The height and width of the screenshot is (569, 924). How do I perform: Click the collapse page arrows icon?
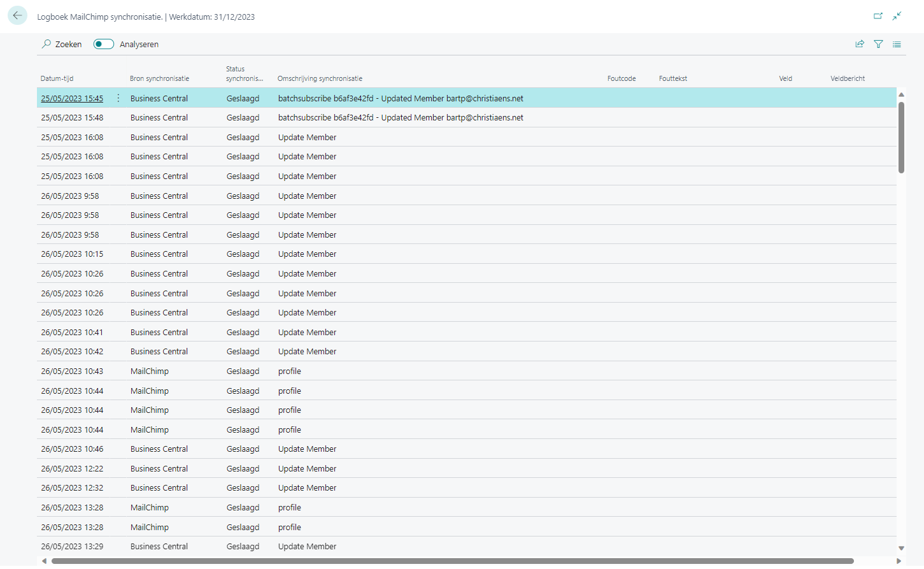[x=897, y=16]
